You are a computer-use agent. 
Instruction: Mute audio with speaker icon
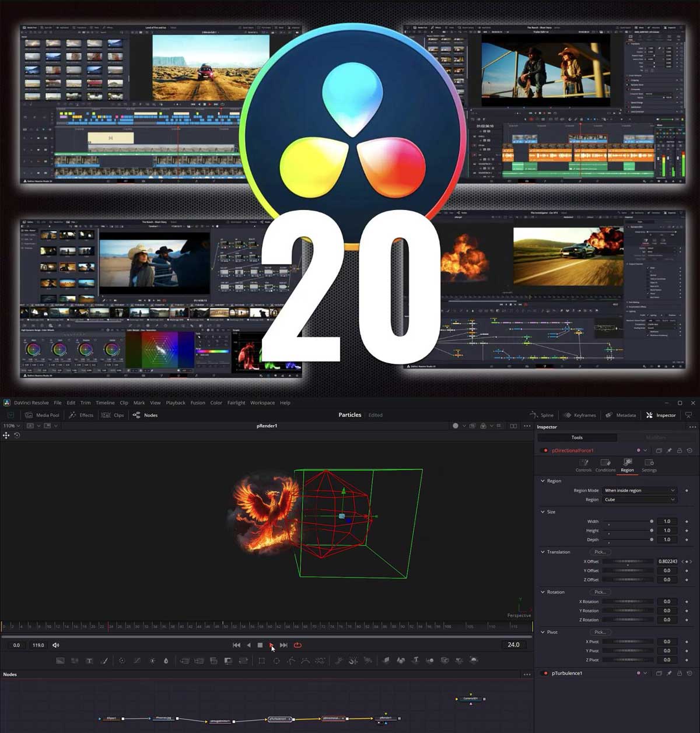click(56, 645)
